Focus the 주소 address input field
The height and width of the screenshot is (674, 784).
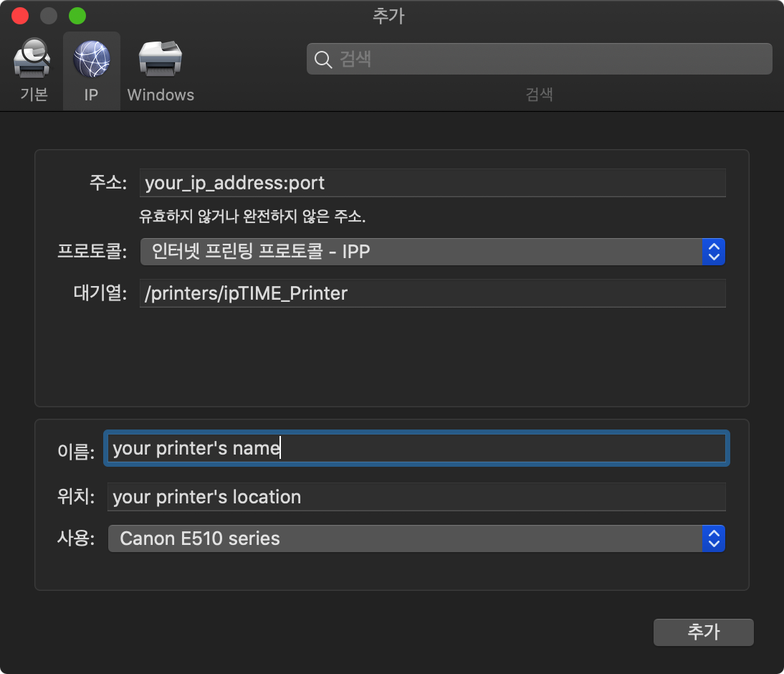point(430,183)
